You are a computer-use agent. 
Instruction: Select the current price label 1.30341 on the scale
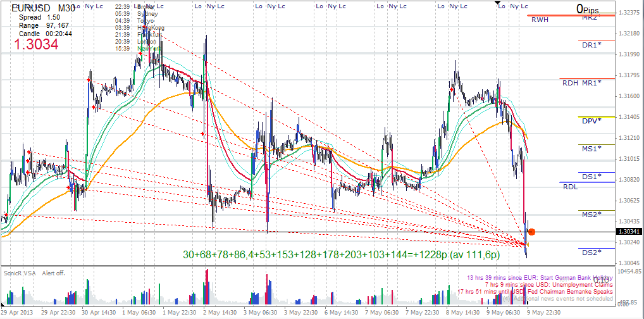pos(630,232)
